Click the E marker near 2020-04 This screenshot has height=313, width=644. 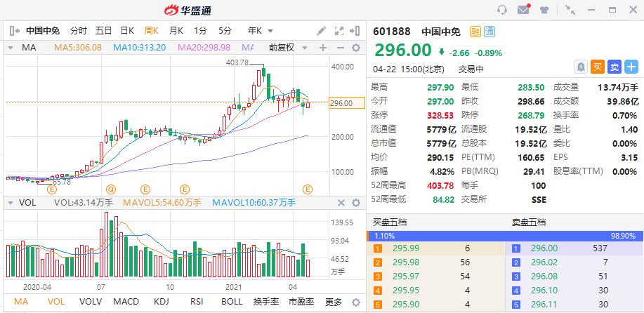click(51, 189)
